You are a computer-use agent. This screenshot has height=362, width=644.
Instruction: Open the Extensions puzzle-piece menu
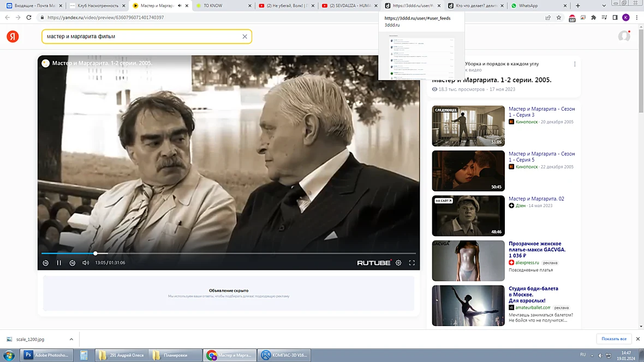(593, 17)
